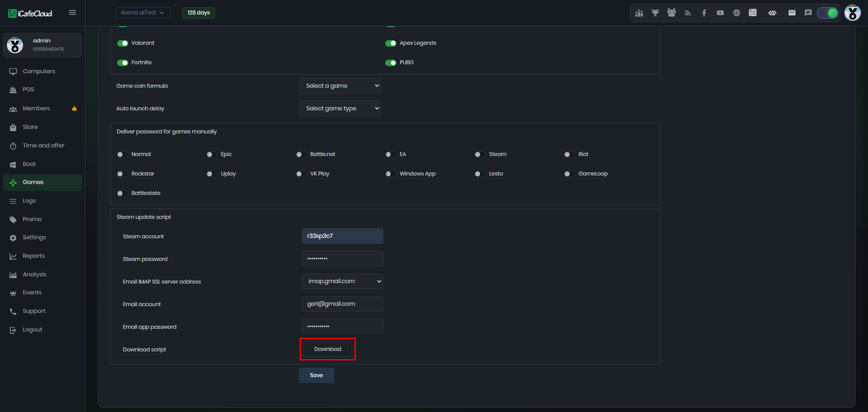Image resolution: width=868 pixels, height=412 pixels.
Task: Disable the Valorant toggle
Action: (x=123, y=43)
